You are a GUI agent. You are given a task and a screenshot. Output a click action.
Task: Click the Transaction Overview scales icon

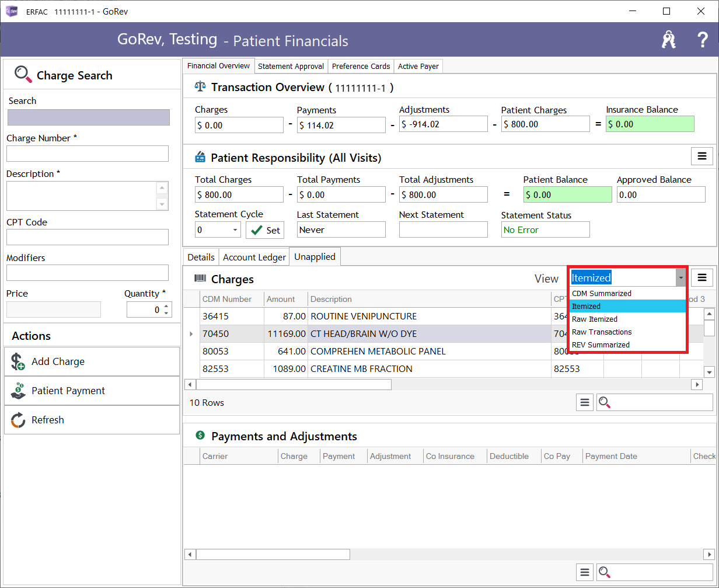(x=200, y=87)
